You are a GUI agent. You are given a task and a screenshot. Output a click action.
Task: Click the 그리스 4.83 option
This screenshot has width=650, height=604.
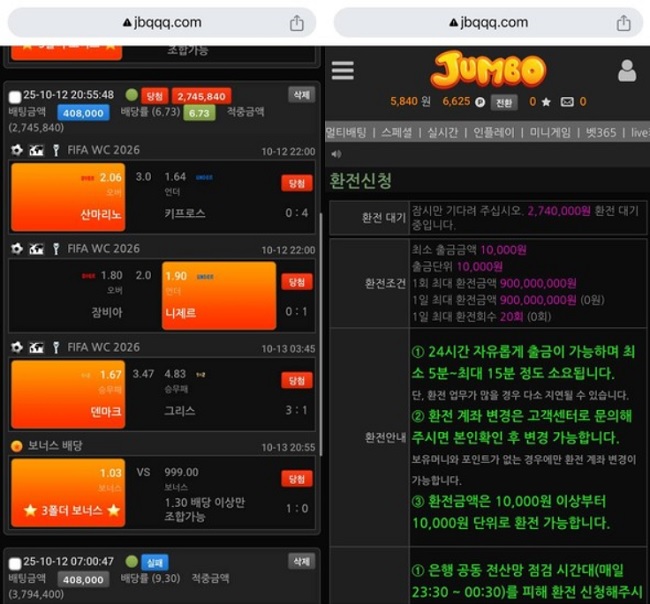point(219,394)
